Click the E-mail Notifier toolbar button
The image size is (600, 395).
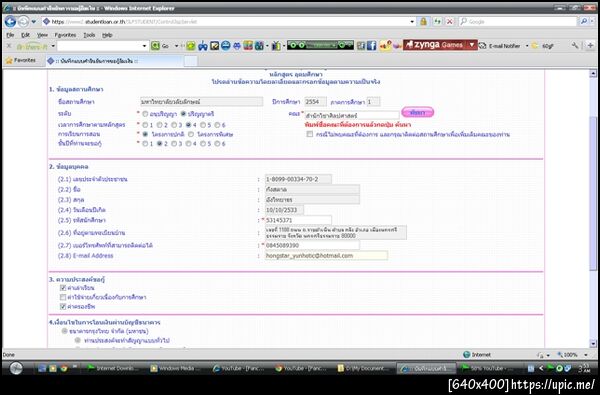coord(501,46)
